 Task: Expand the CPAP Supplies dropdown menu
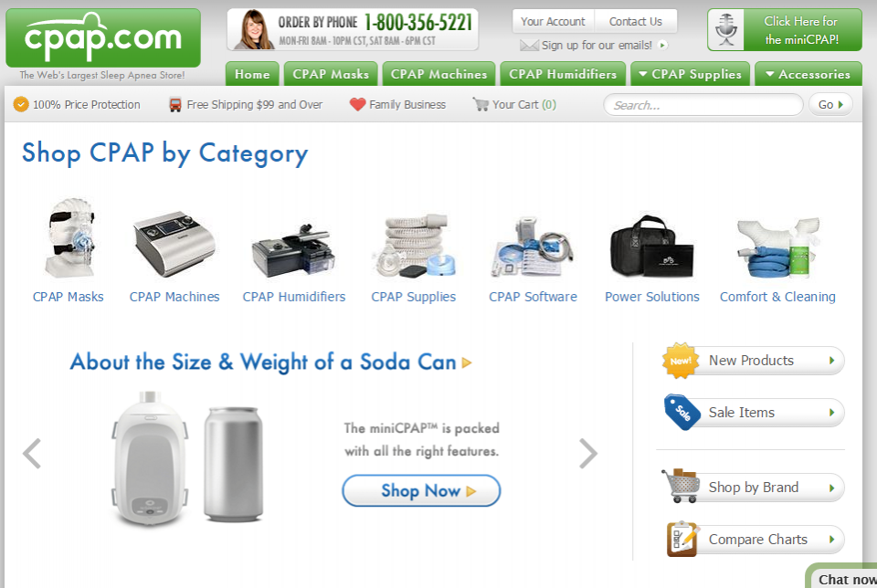691,74
